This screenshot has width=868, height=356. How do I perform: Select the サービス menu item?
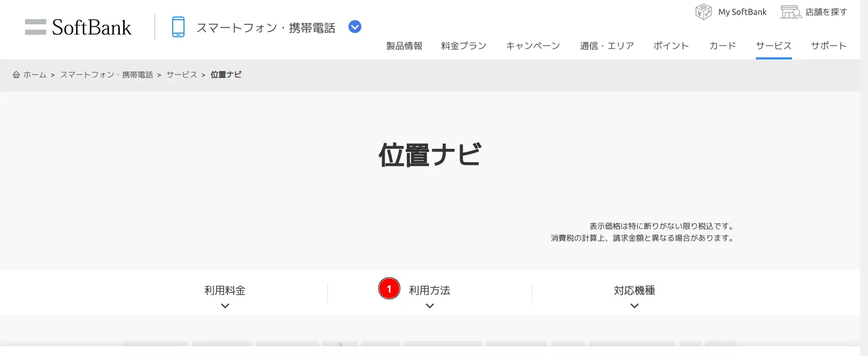[x=774, y=46]
